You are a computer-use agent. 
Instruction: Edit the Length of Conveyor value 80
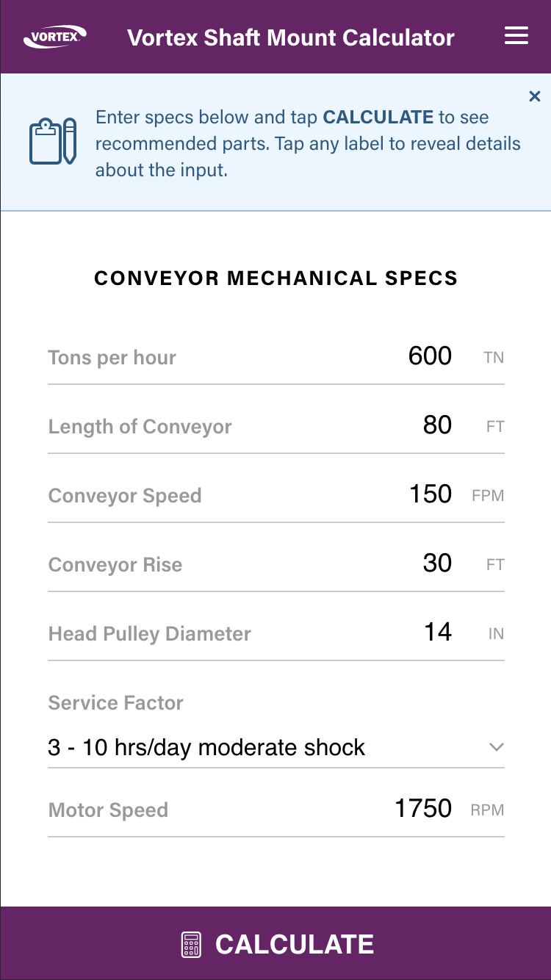pyautogui.click(x=437, y=425)
